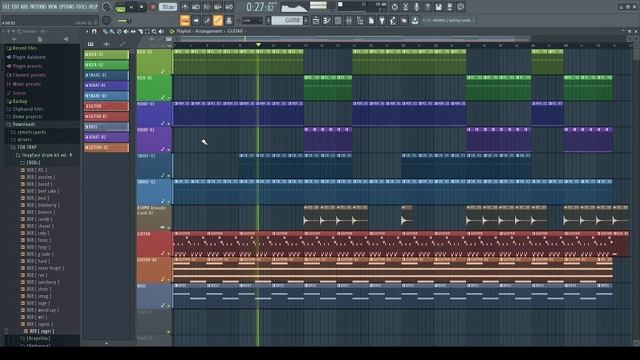Image resolution: width=640 pixels, height=360 pixels.
Task: Click the playlist magnet snap icon
Action: 94,31
